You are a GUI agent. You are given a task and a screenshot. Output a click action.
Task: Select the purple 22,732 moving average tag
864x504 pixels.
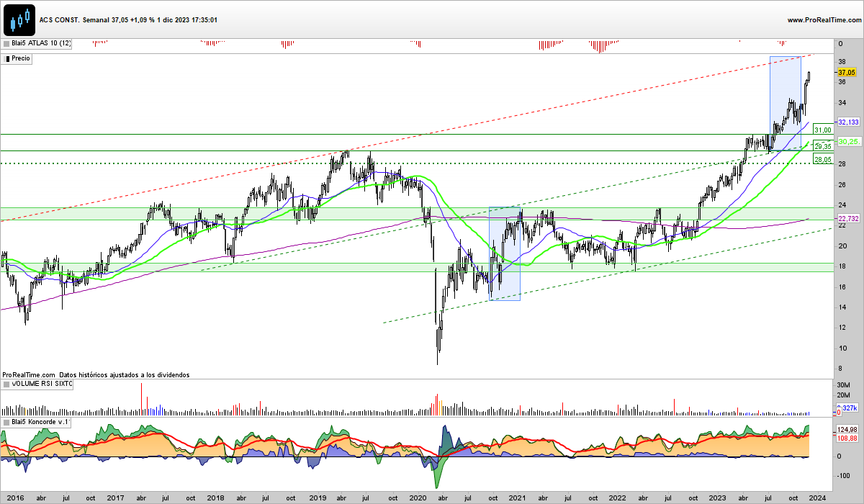849,218
